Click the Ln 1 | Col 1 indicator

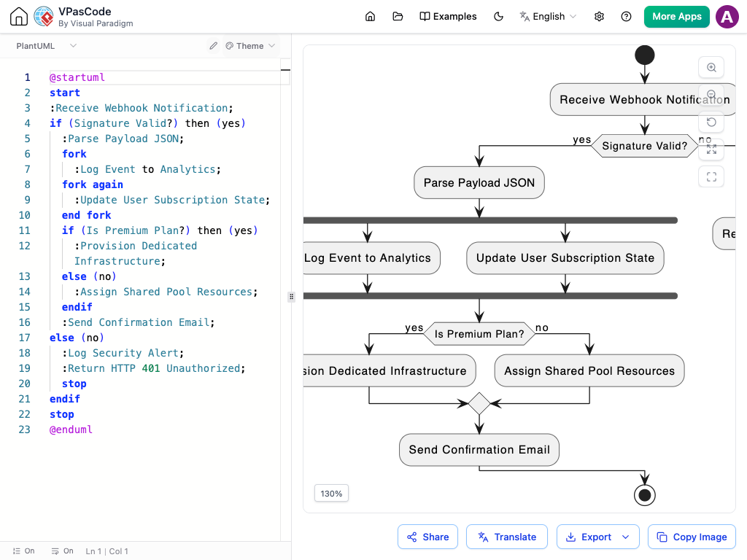[x=107, y=551]
